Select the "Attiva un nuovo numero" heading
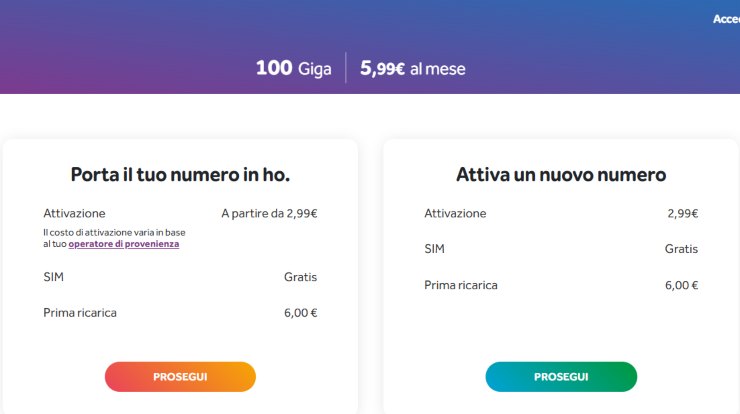Image resolution: width=740 pixels, height=414 pixels. 561,175
